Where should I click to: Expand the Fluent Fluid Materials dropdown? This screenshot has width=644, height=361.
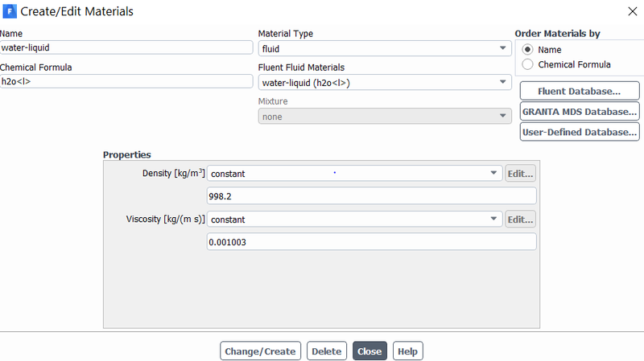point(385,83)
